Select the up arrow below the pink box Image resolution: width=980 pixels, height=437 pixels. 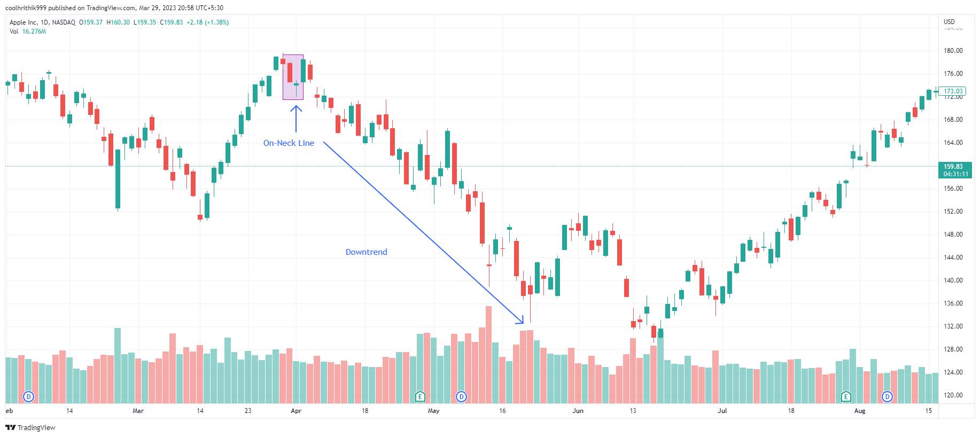click(x=296, y=119)
